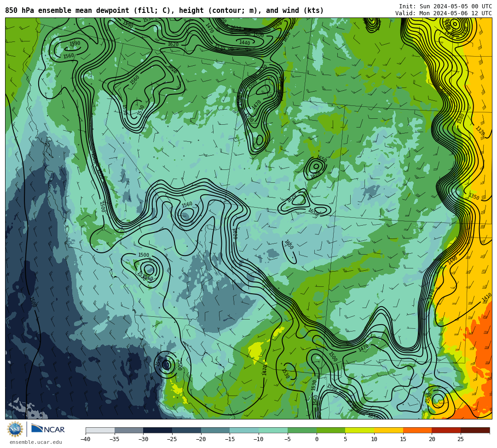Click the positive '10' colorbar tick label
497x448 pixels.
pos(374,439)
